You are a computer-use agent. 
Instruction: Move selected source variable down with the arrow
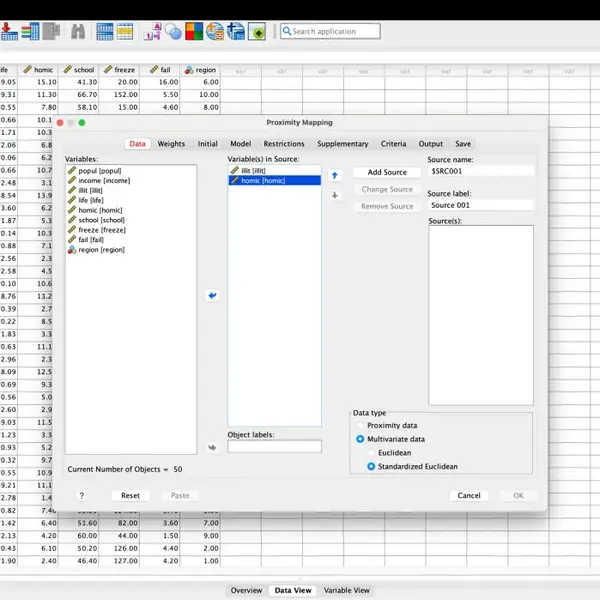point(335,195)
